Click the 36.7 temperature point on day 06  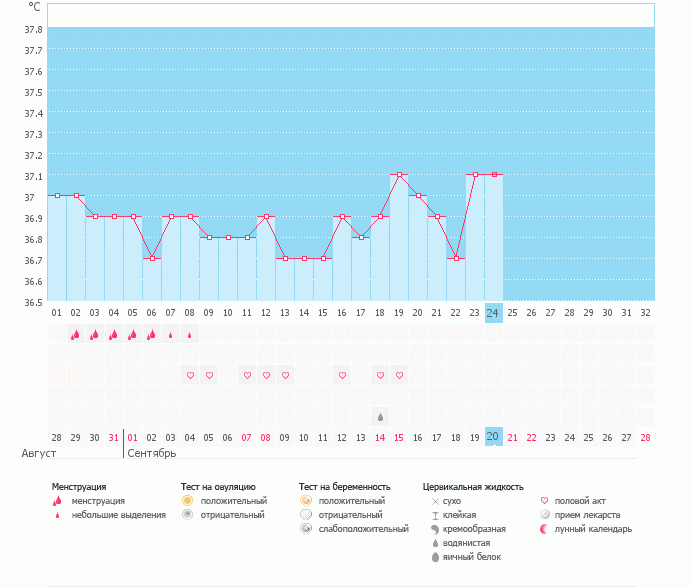pyautogui.click(x=152, y=258)
